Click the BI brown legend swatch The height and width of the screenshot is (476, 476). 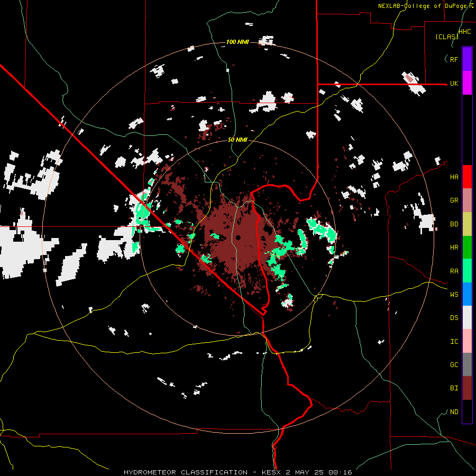tap(467, 388)
